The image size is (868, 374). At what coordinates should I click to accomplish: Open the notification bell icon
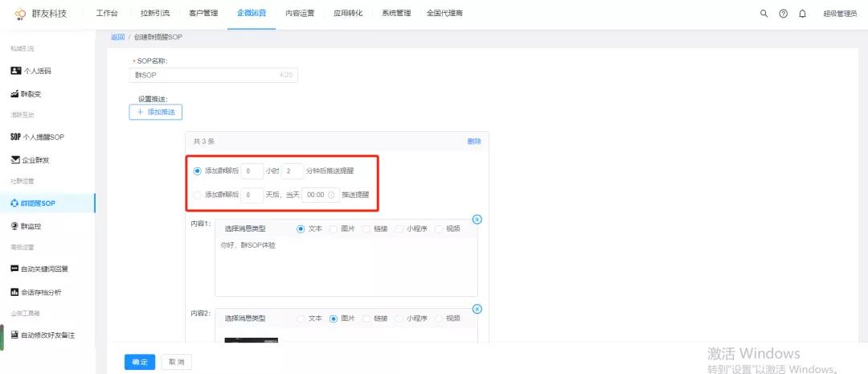tap(802, 14)
